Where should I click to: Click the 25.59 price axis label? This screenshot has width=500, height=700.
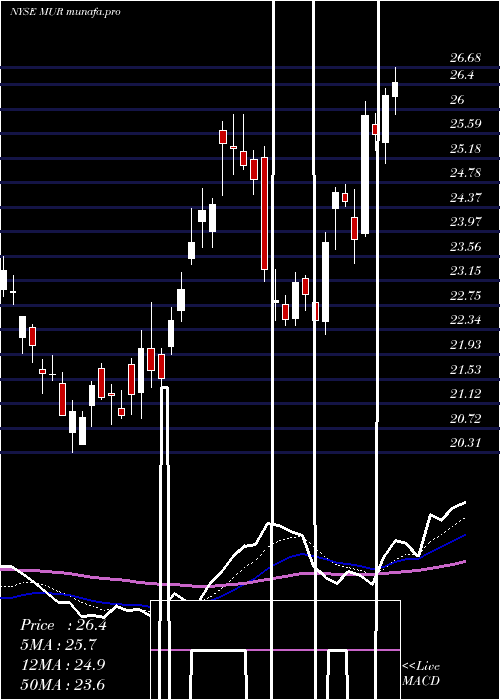click(x=466, y=124)
